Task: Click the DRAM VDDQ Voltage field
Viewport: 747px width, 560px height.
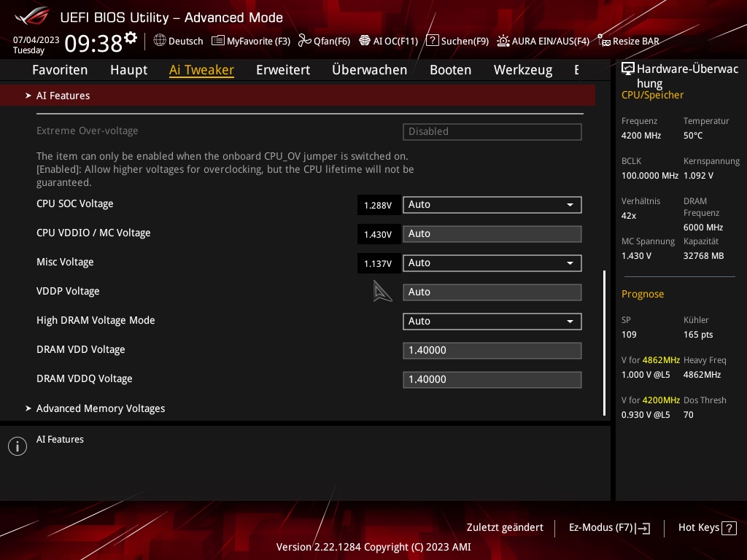Action: 492,379
